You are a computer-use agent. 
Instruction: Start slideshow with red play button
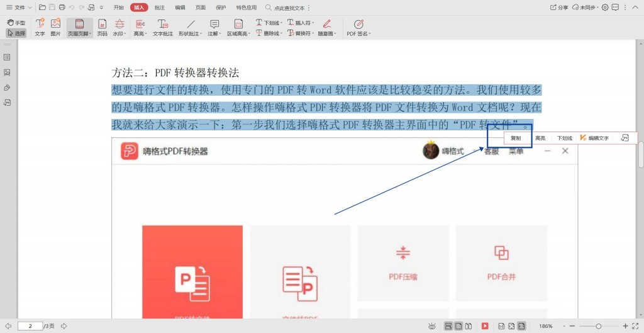click(485, 326)
